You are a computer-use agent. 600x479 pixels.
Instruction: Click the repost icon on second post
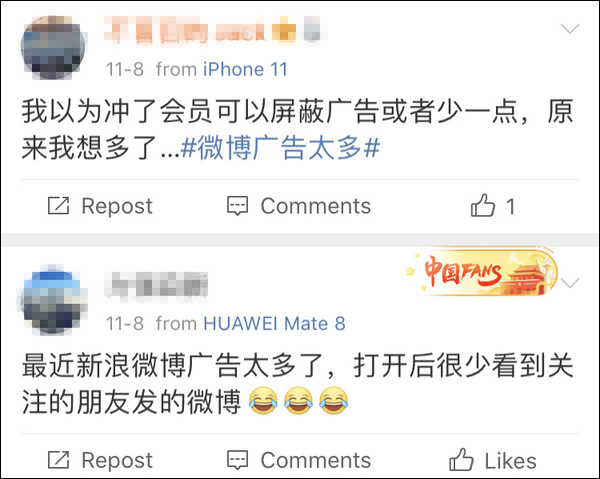tap(58, 459)
